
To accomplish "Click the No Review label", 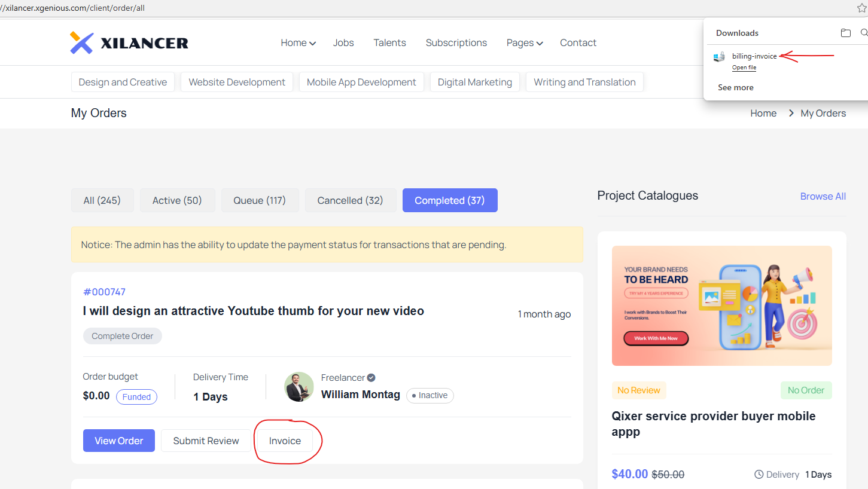I will [x=639, y=390].
